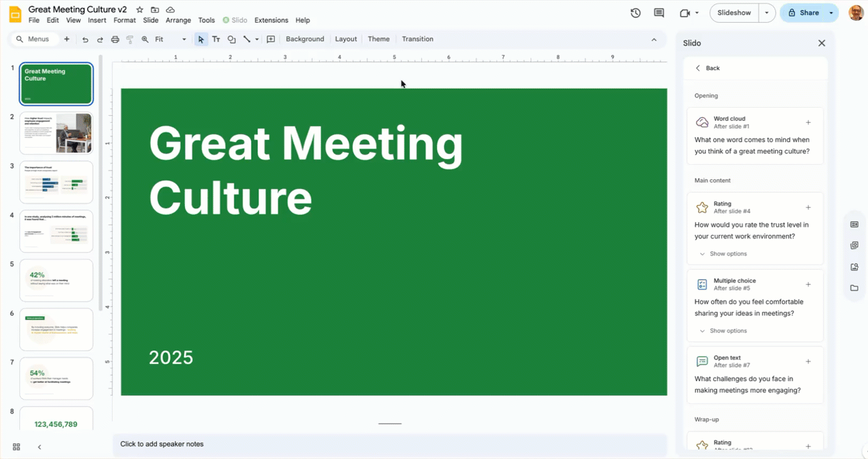Click the zoom magnifier tool
The width and height of the screenshot is (868, 459).
tap(145, 39)
